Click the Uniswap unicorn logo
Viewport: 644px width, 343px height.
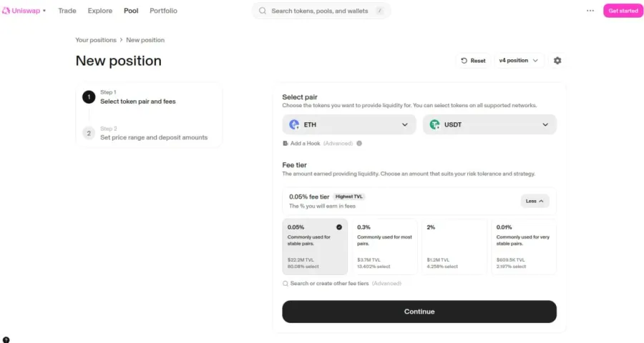(x=6, y=11)
